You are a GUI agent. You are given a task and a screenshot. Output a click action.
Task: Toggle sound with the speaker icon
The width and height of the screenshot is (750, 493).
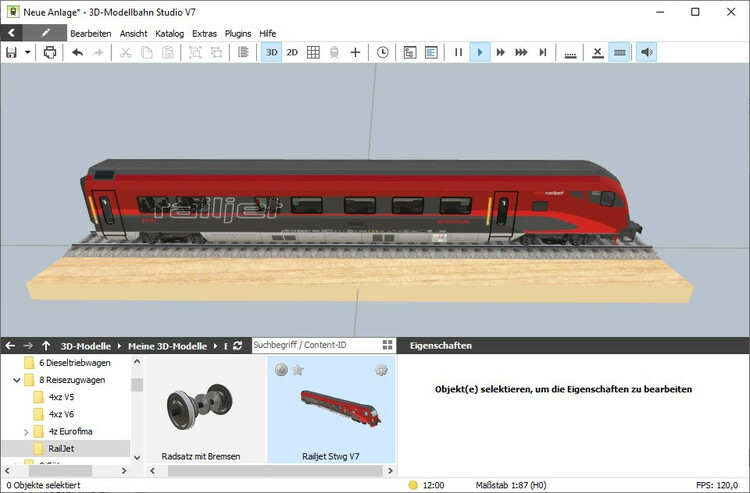(647, 52)
